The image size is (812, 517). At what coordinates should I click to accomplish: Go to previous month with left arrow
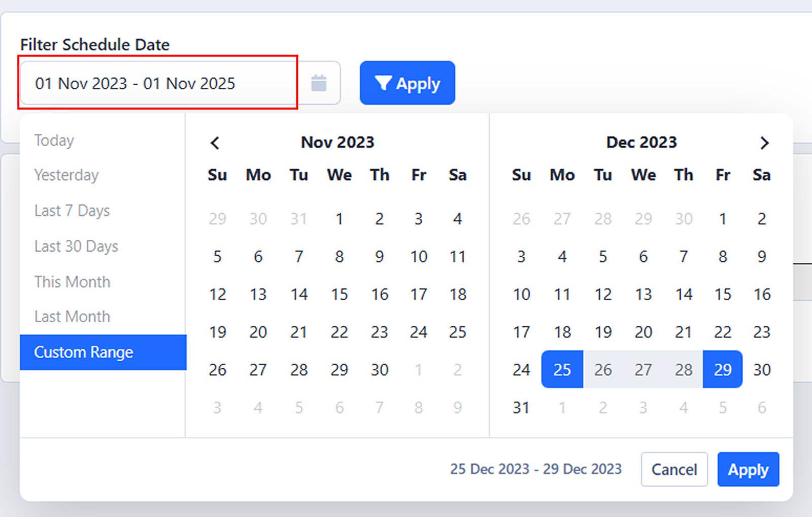pos(215,143)
